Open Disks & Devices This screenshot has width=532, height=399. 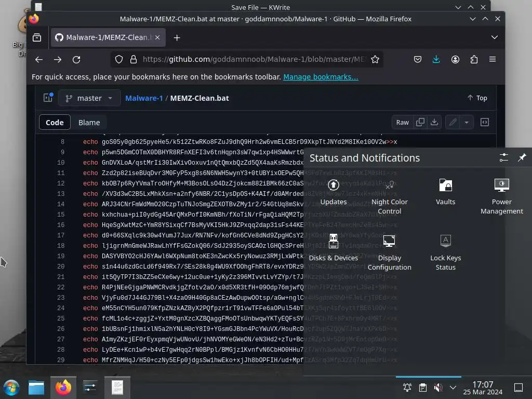pos(333,248)
